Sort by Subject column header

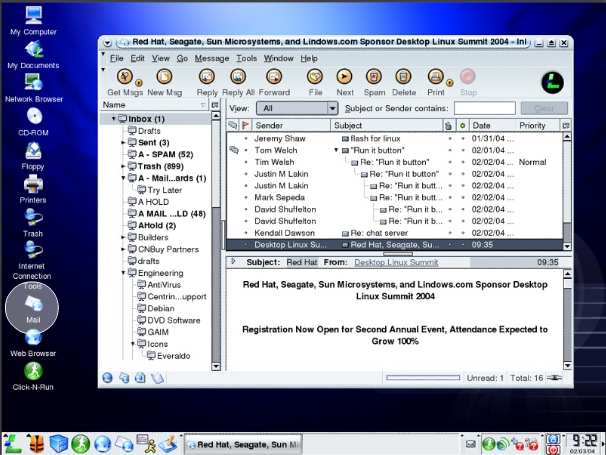coord(386,125)
